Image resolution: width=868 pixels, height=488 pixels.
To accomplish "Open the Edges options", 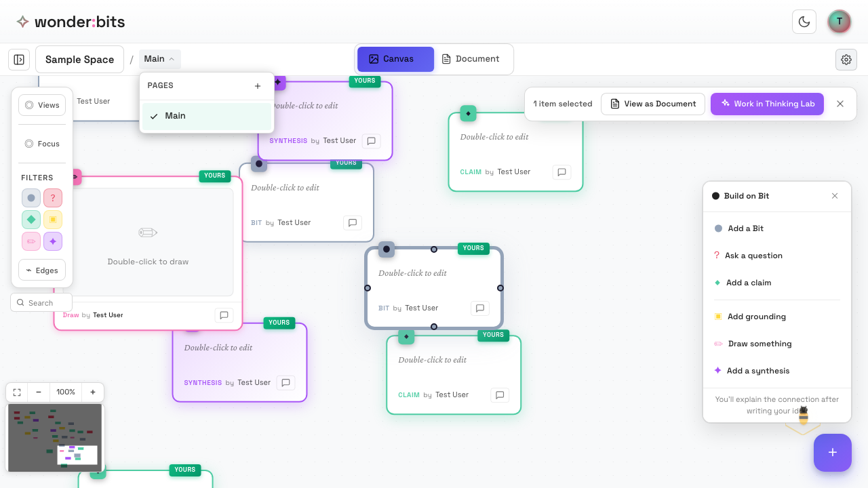I will pos(42,270).
